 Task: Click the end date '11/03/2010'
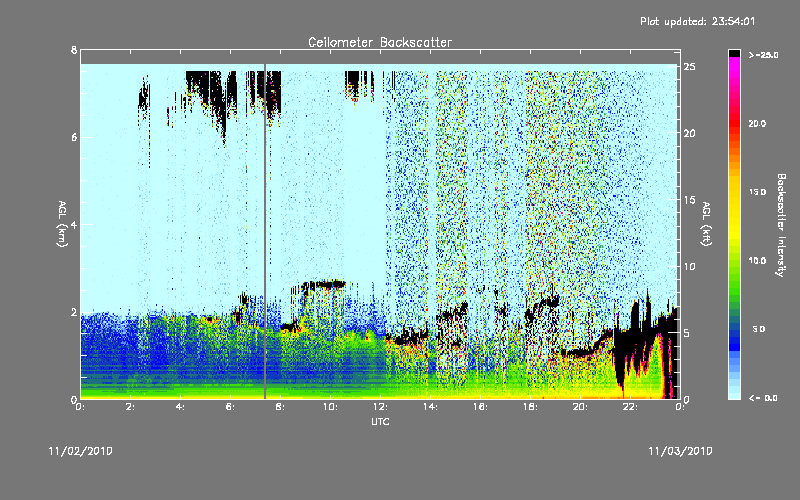(680, 451)
